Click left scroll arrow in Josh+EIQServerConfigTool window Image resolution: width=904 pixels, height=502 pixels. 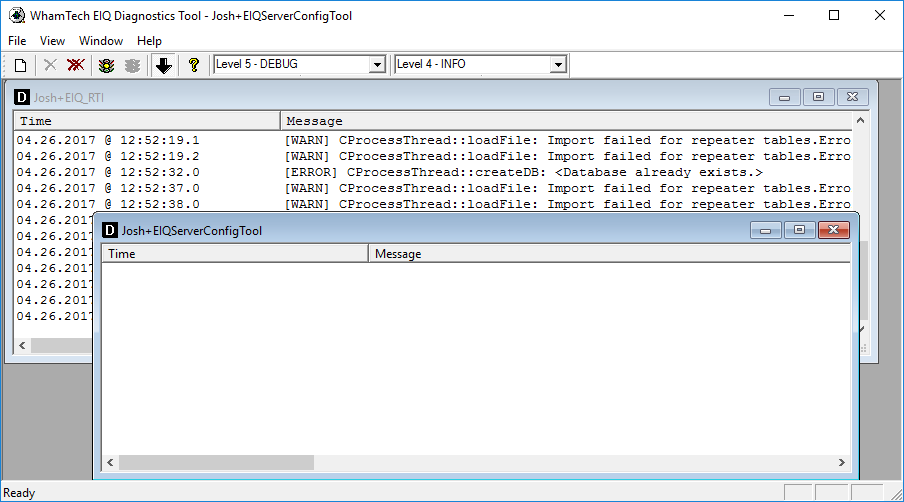(110, 462)
